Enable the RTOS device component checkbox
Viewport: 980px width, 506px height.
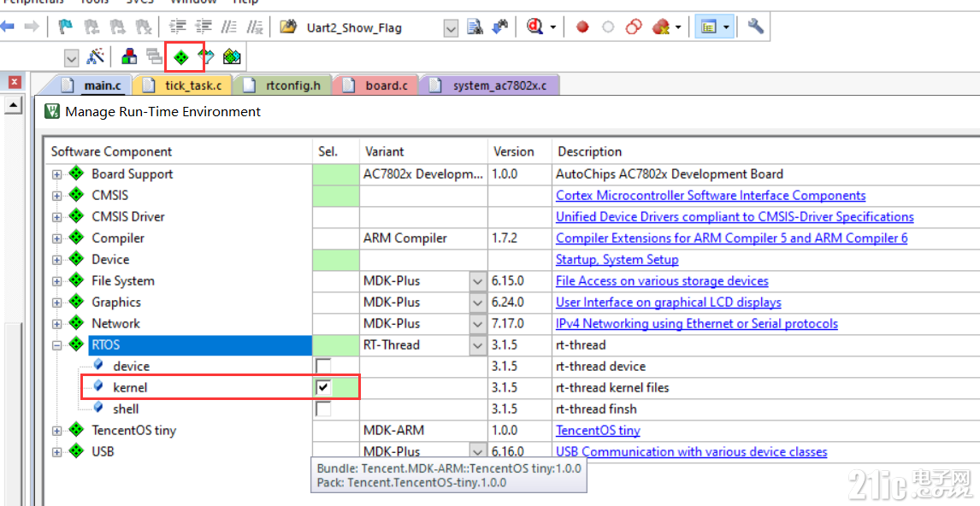pos(323,366)
